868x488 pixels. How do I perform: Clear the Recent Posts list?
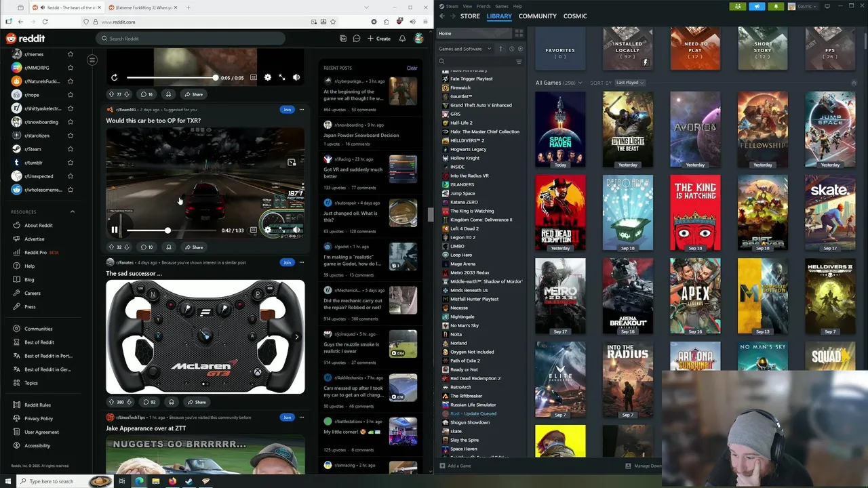(x=412, y=68)
